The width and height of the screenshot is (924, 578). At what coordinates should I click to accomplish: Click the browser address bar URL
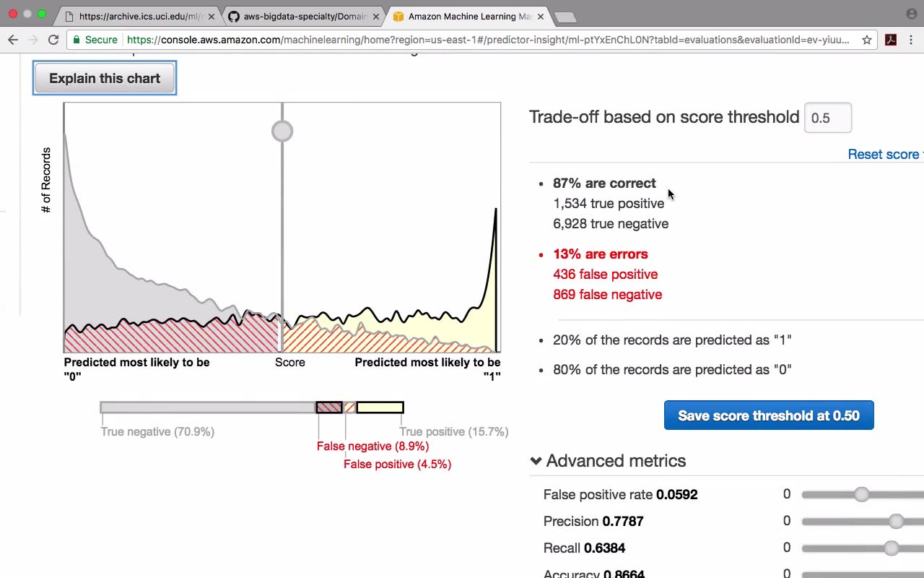coord(488,40)
